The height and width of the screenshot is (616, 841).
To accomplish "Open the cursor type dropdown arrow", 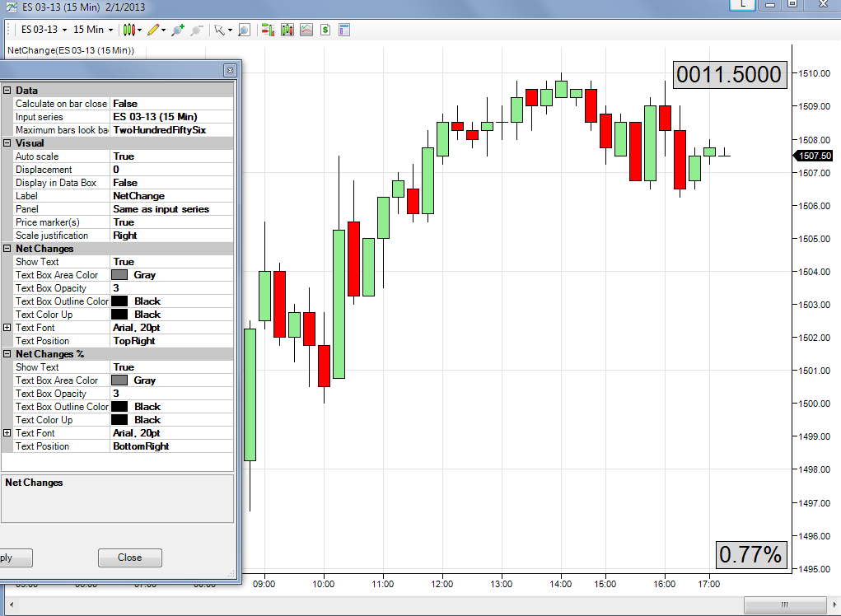I will (230, 30).
